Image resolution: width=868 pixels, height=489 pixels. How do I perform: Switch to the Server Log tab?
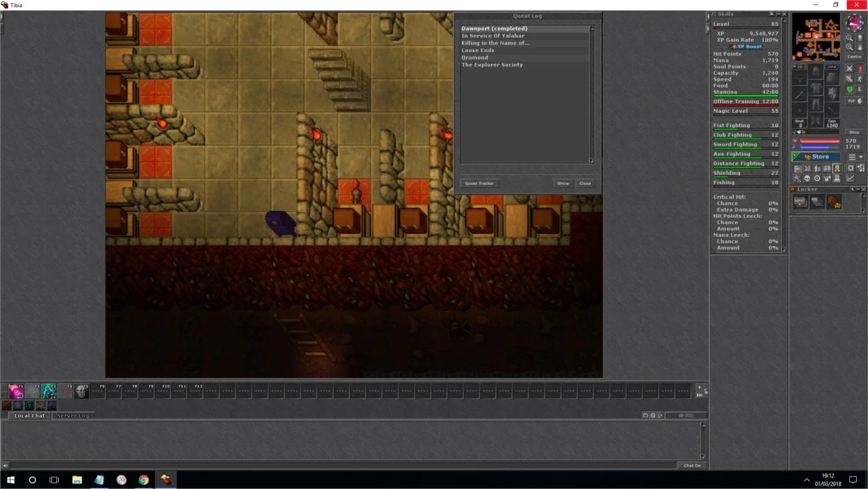[x=73, y=416]
